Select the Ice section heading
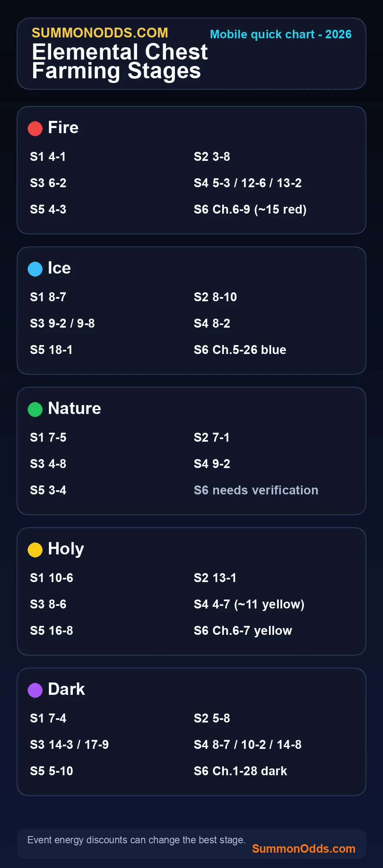Image resolution: width=383 pixels, height=868 pixels. [59, 268]
